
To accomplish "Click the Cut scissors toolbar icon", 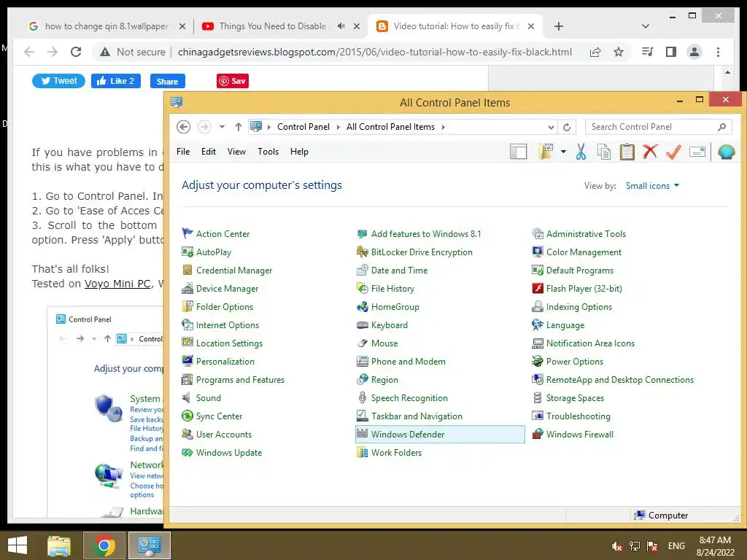I will [581, 152].
